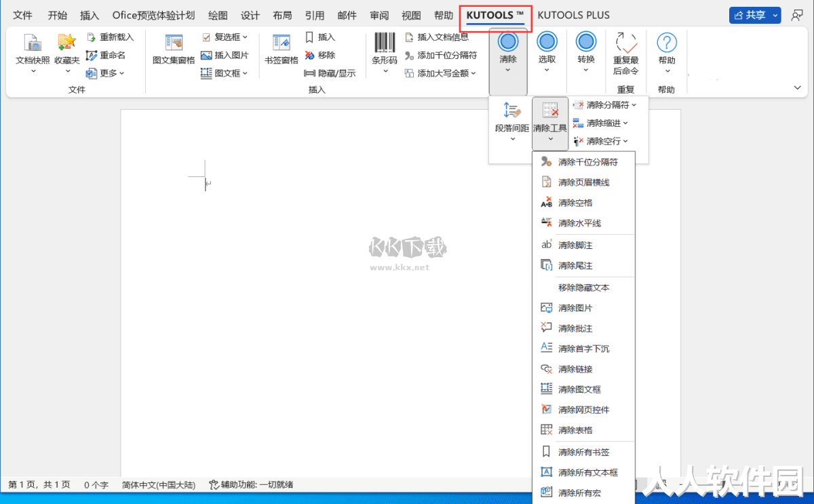Click 插入文档信息 icon
This screenshot has width=814, height=504.
pyautogui.click(x=409, y=37)
